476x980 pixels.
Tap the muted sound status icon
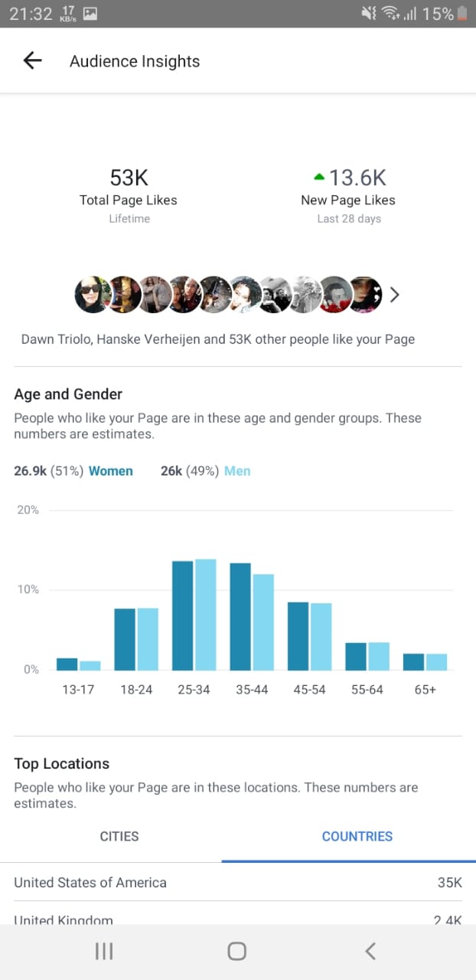[x=369, y=13]
